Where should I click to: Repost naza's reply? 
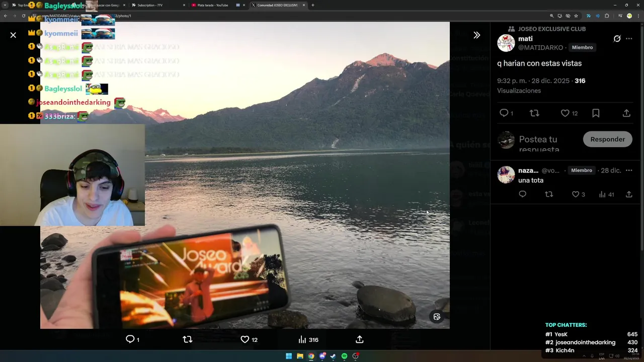[549, 194]
